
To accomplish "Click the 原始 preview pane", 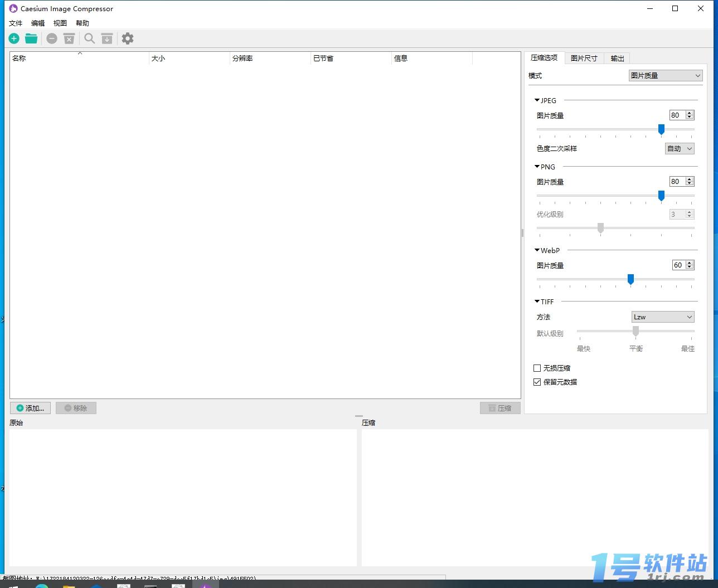I will click(183, 498).
